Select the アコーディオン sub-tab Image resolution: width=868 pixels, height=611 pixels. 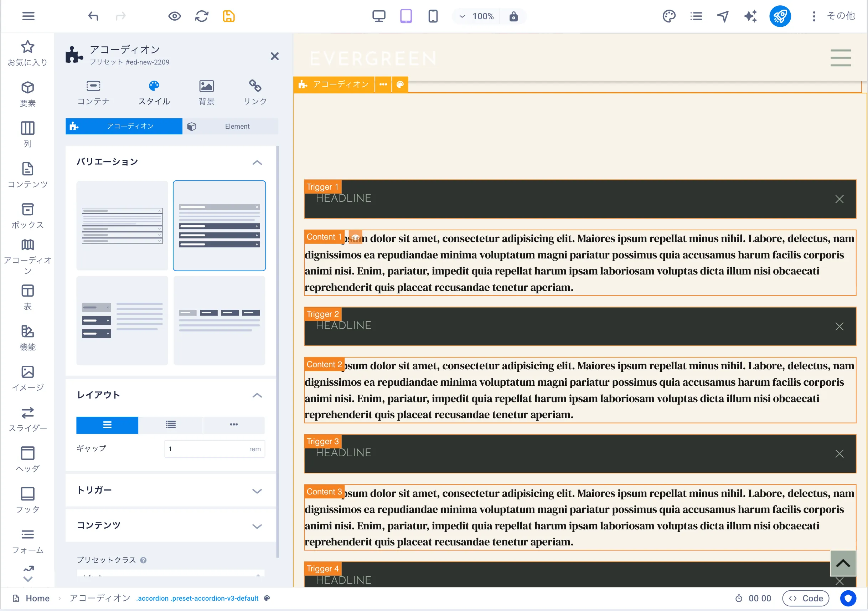[124, 126]
